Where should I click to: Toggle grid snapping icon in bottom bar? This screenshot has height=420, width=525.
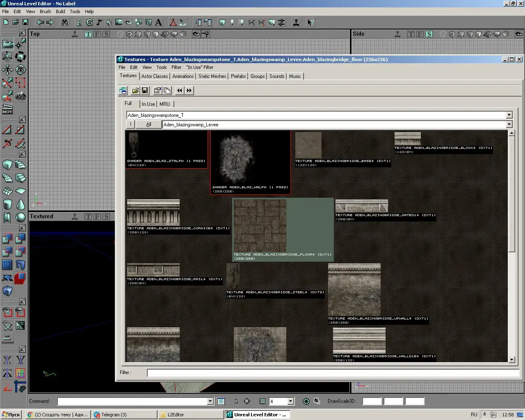(262, 401)
